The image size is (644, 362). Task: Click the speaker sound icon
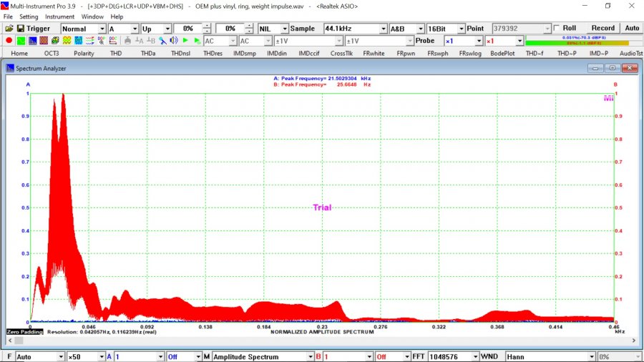[x=174, y=41]
